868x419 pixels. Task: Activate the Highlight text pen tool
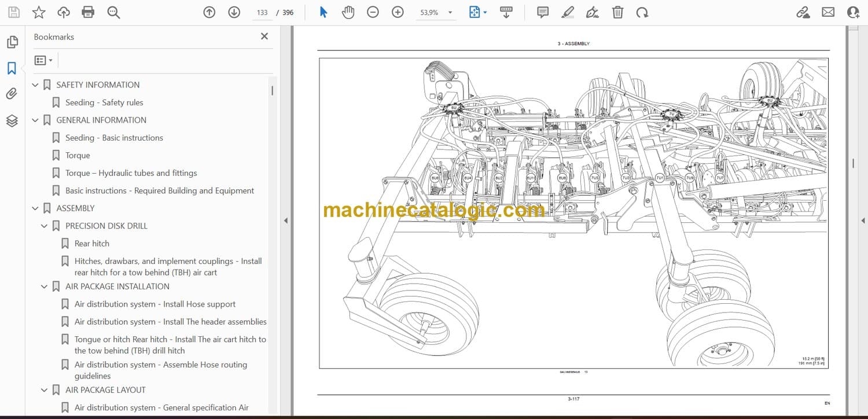tap(568, 12)
